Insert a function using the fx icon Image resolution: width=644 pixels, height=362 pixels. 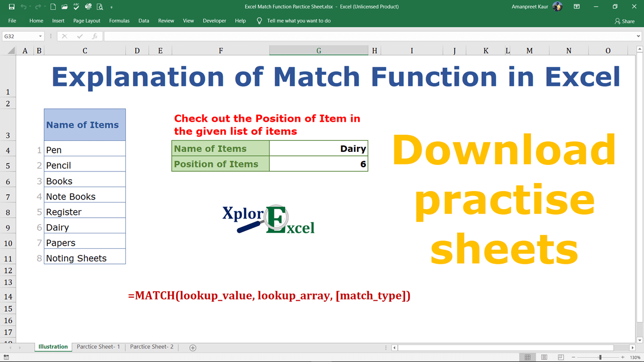[95, 36]
